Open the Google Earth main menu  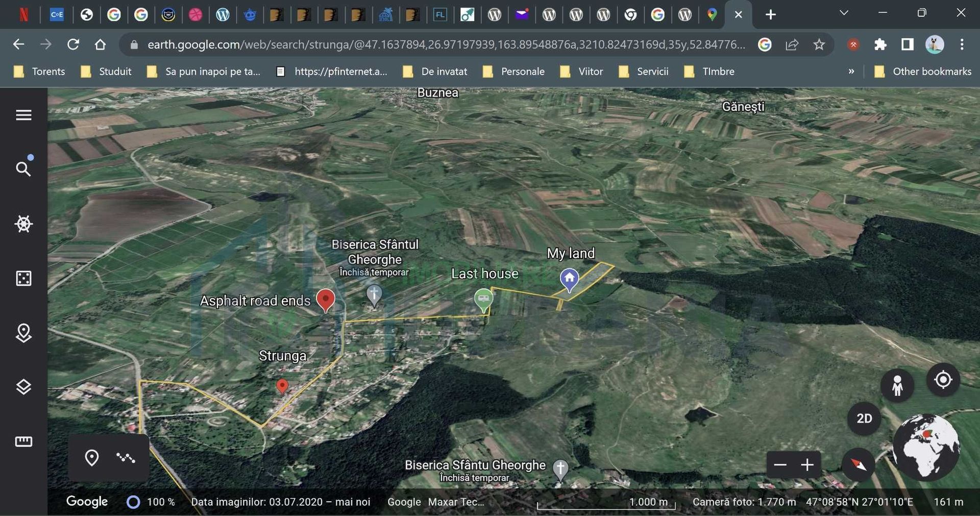pos(23,115)
